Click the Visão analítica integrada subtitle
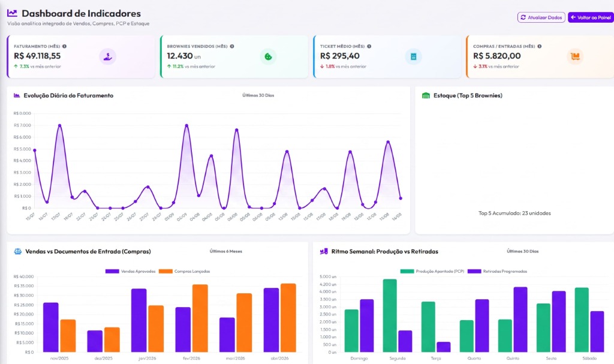Image resolution: width=614 pixels, height=364 pixels. [x=79, y=23]
